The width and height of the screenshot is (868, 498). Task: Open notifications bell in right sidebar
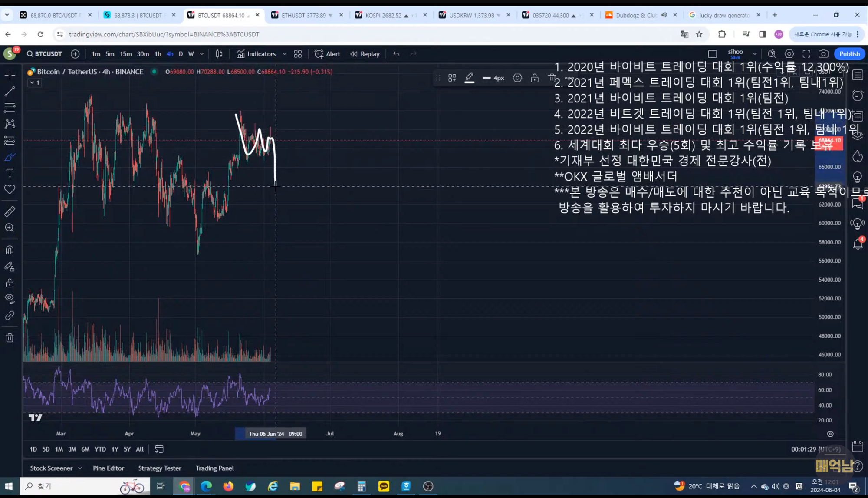(858, 244)
